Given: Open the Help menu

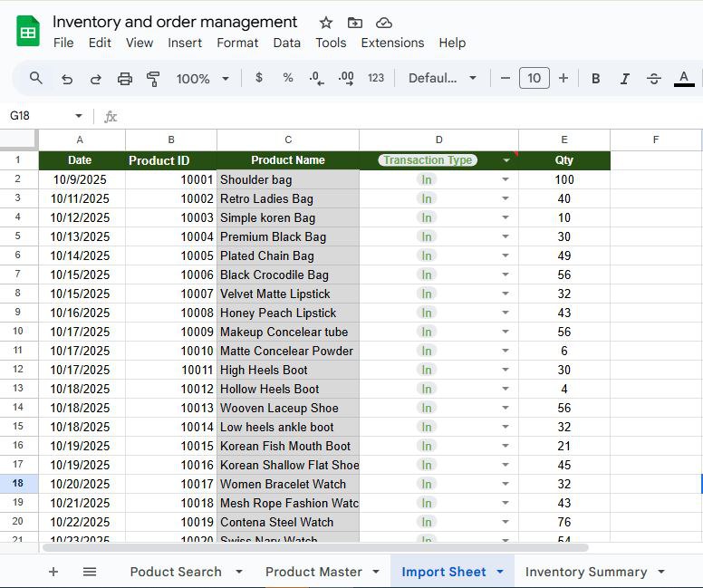Looking at the screenshot, I should (452, 43).
